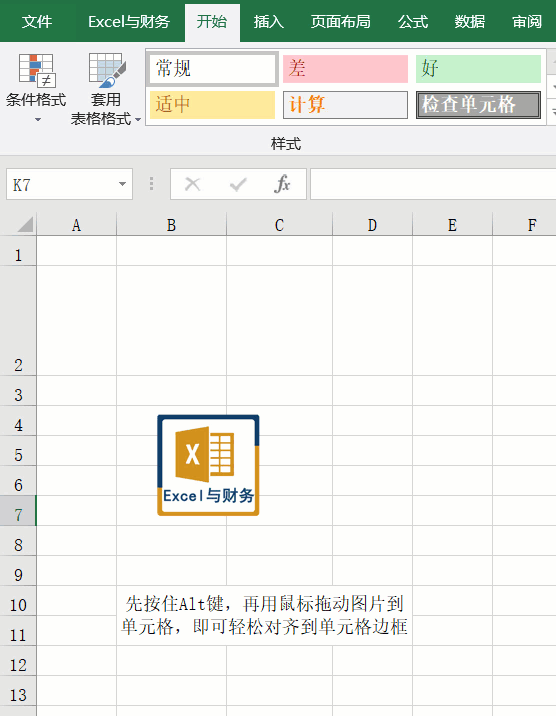
Task: Apply the 好 cell style
Action: (x=478, y=69)
